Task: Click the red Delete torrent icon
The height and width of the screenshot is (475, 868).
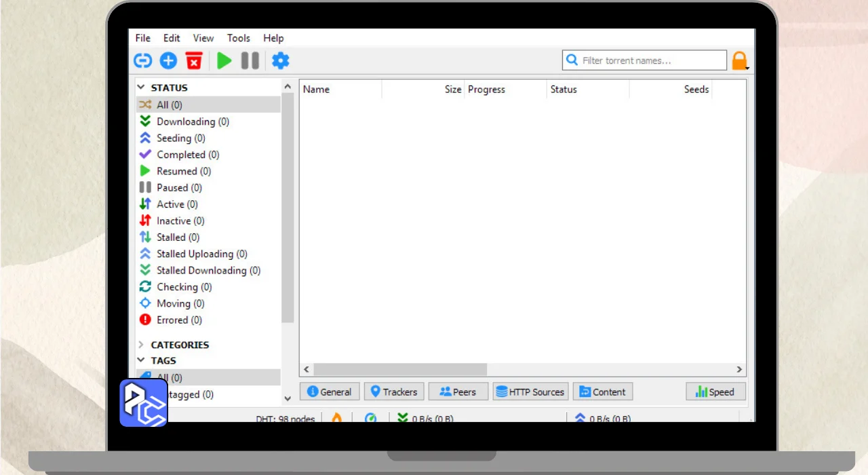Action: pyautogui.click(x=194, y=61)
